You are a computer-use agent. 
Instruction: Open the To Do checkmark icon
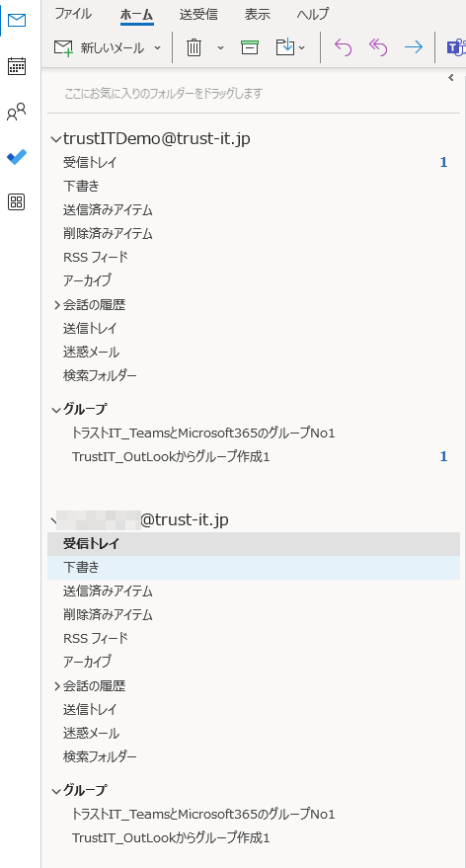pyautogui.click(x=16, y=157)
